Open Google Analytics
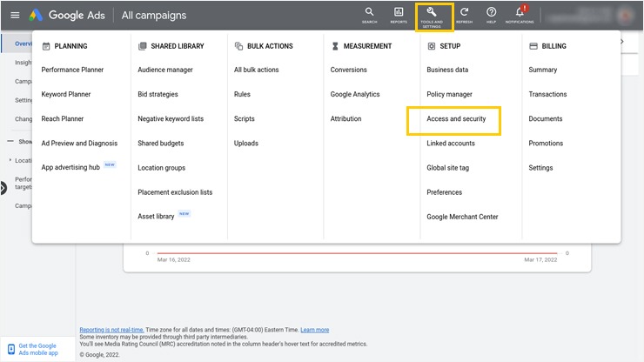644x362 pixels. (355, 94)
